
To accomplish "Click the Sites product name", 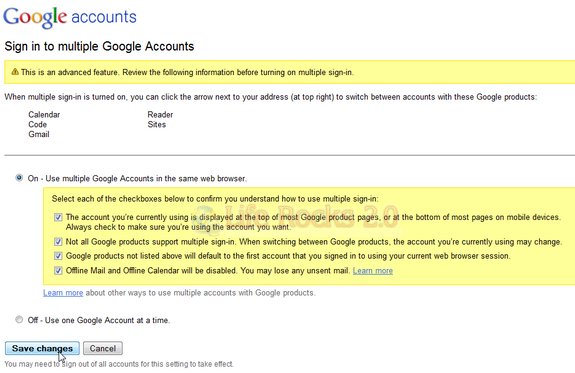I will click(x=157, y=124).
